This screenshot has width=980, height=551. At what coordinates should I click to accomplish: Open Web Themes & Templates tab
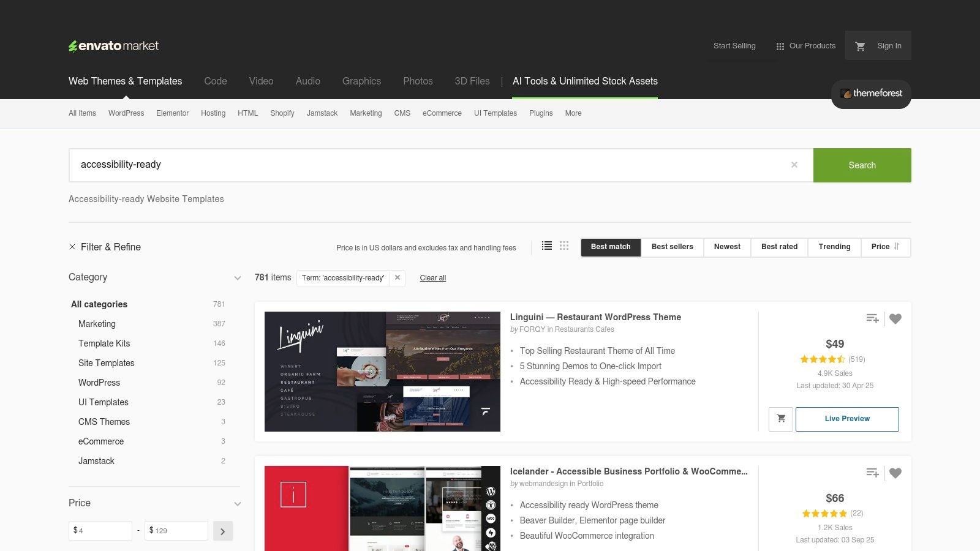coord(125,81)
